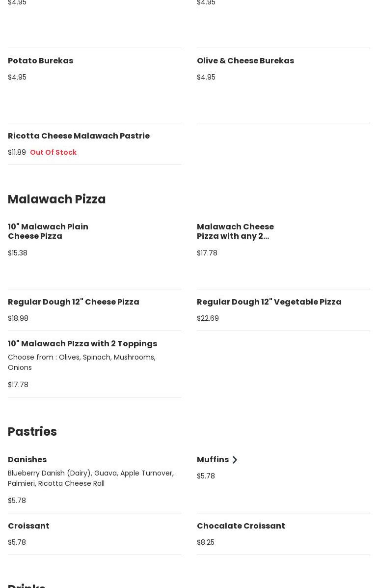This screenshot has height=588, width=378.
Task: Open the Muffins menu item
Action: pyautogui.click(x=213, y=460)
